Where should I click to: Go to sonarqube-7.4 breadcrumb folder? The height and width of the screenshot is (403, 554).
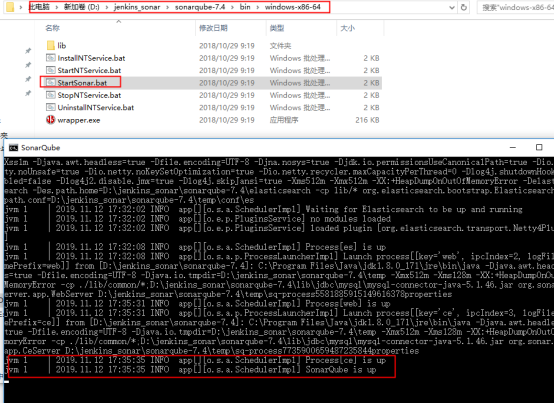[200, 7]
